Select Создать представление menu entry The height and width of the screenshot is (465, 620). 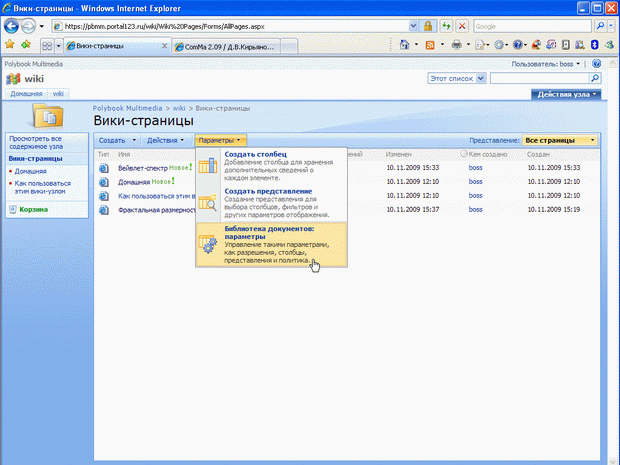pos(268,191)
